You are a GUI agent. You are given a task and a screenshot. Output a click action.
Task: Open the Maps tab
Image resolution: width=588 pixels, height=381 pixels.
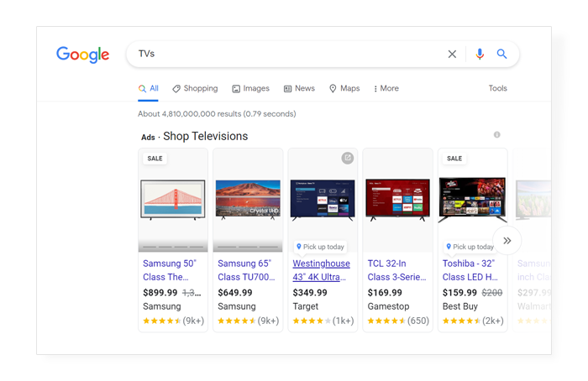[344, 88]
